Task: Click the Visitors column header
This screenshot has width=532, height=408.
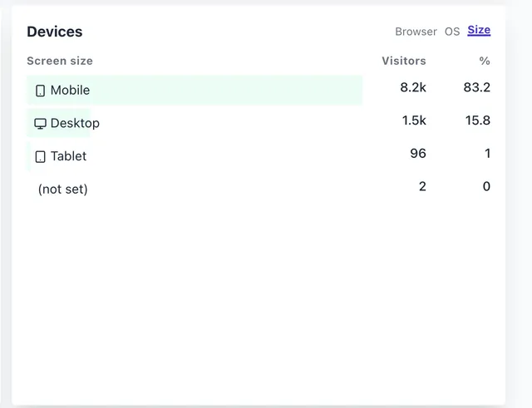Action: pos(404,61)
